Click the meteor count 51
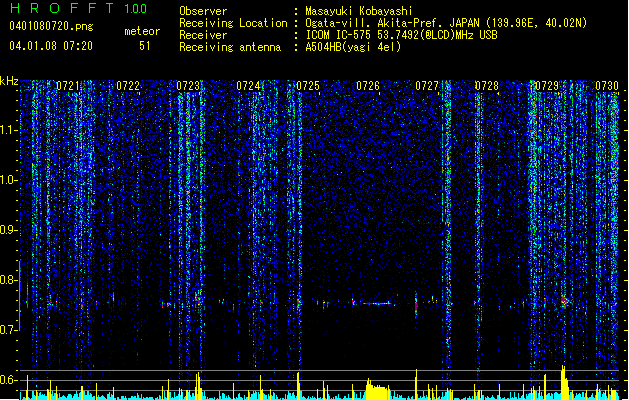The height and width of the screenshot is (400, 629). click(144, 46)
